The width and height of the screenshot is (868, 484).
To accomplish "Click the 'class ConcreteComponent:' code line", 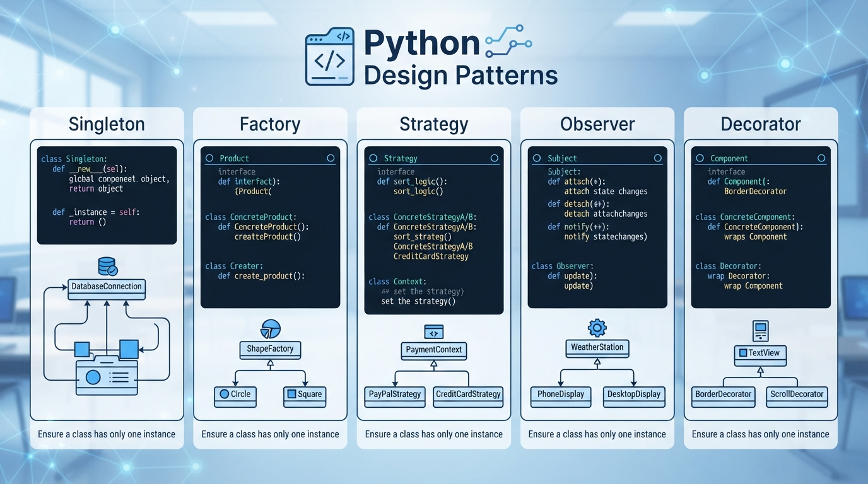I will 745,217.
